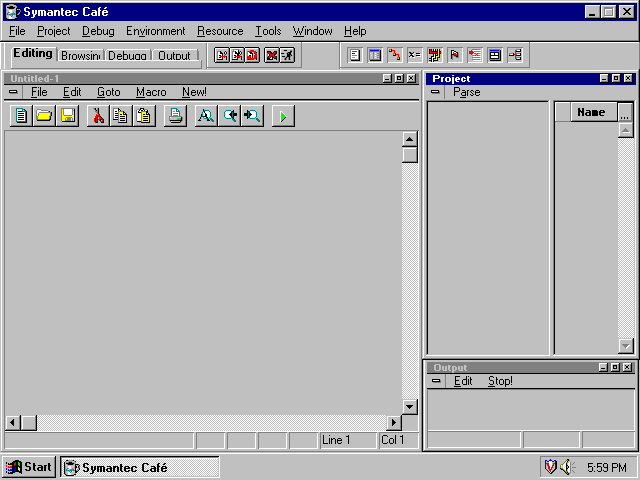This screenshot has width=640, height=480.
Task: Click the window icon with two panes
Action: click(495, 55)
